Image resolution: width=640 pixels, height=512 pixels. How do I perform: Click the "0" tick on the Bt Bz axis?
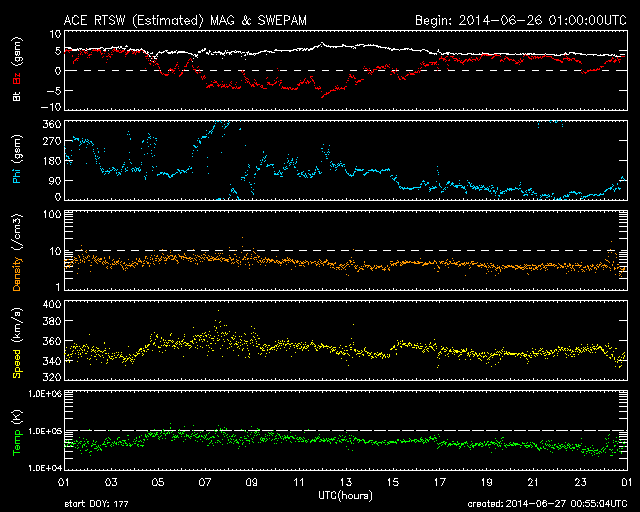point(58,71)
